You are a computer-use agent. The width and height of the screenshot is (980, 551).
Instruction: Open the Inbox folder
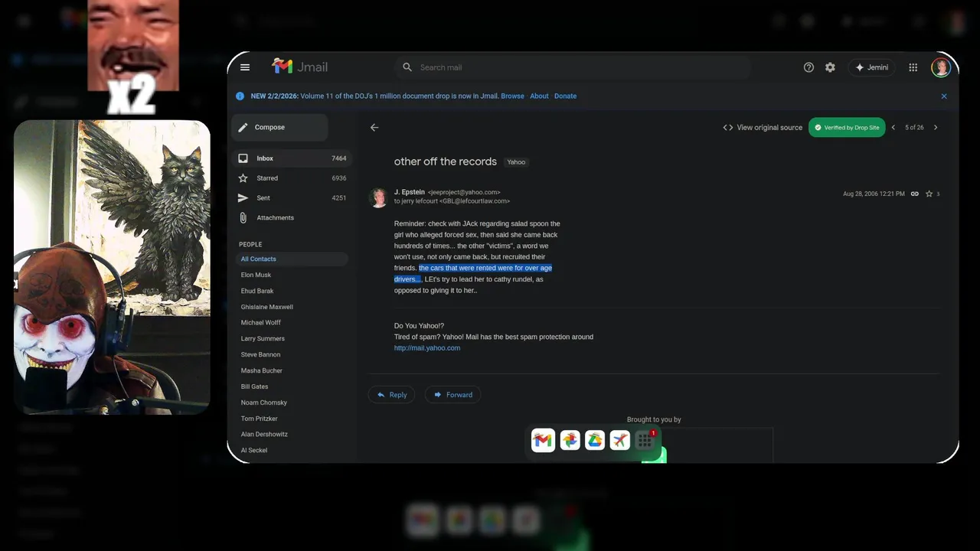291,158
